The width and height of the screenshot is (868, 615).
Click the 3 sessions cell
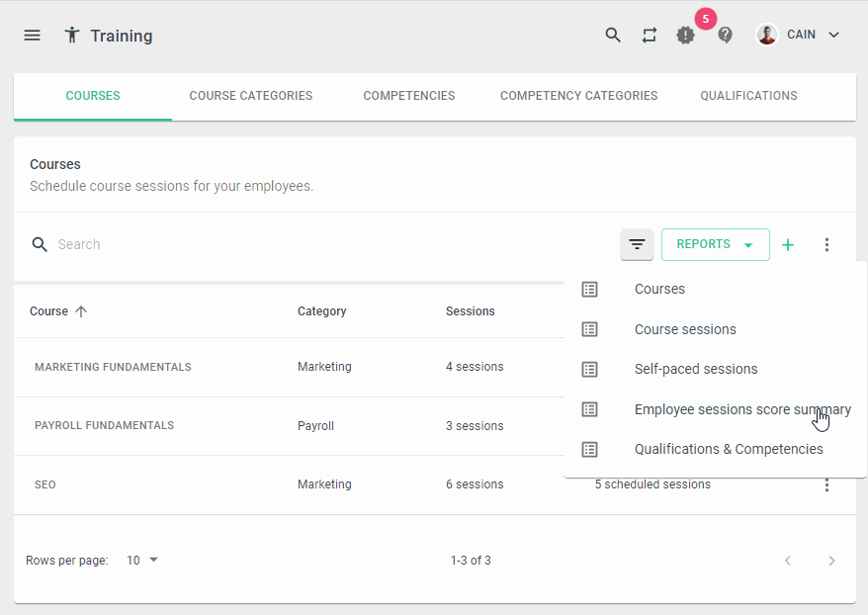point(475,426)
